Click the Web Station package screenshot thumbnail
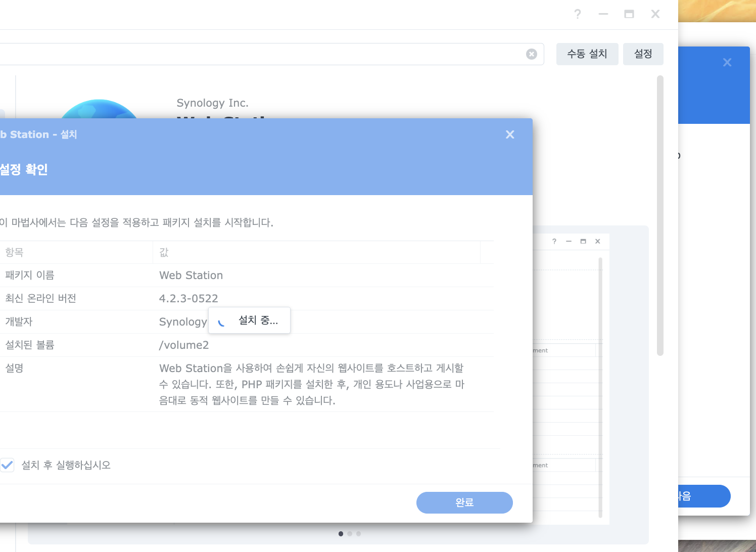This screenshot has height=552, width=756. [571, 379]
